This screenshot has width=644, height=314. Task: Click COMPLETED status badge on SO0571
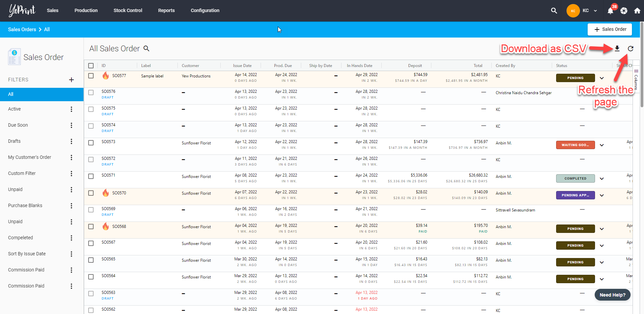click(x=576, y=178)
